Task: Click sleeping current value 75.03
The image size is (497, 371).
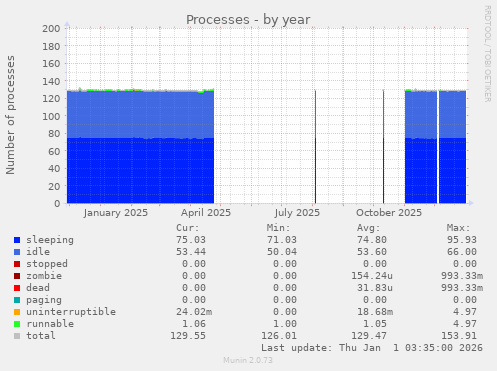Action: (191, 240)
